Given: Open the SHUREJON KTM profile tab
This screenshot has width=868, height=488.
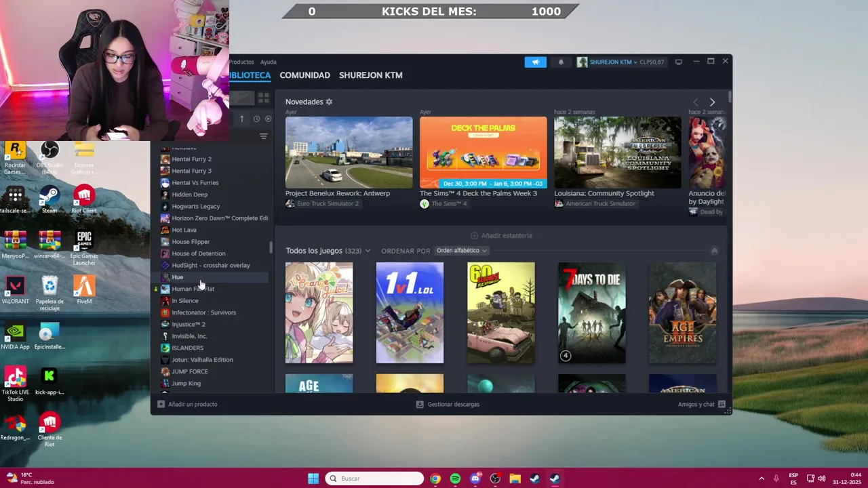Looking at the screenshot, I should point(371,75).
